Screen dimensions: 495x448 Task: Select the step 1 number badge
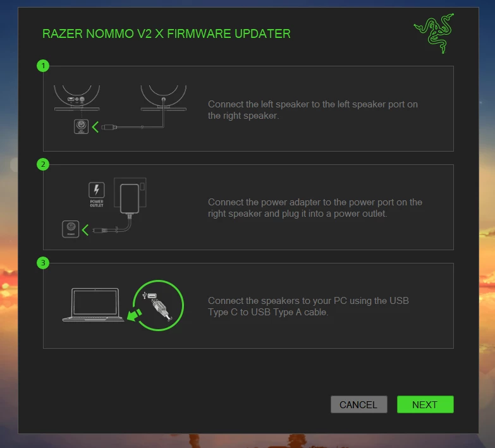(x=43, y=66)
